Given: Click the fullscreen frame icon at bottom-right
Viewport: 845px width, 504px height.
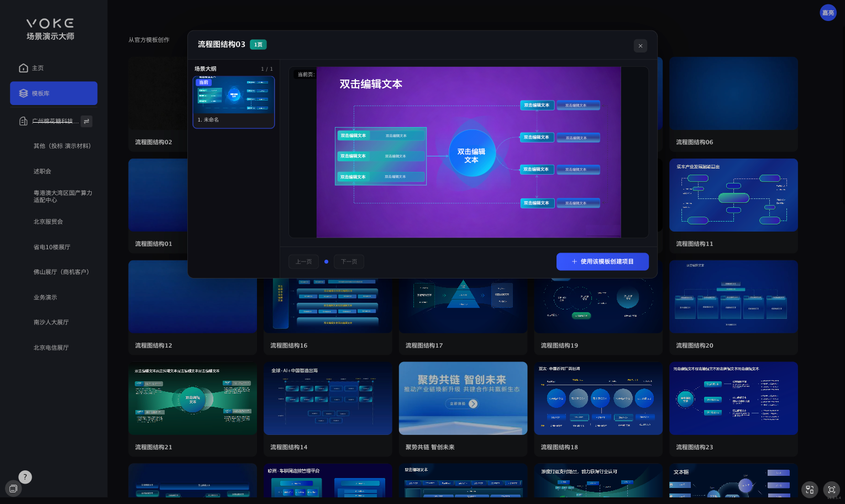Looking at the screenshot, I should [x=831, y=490].
